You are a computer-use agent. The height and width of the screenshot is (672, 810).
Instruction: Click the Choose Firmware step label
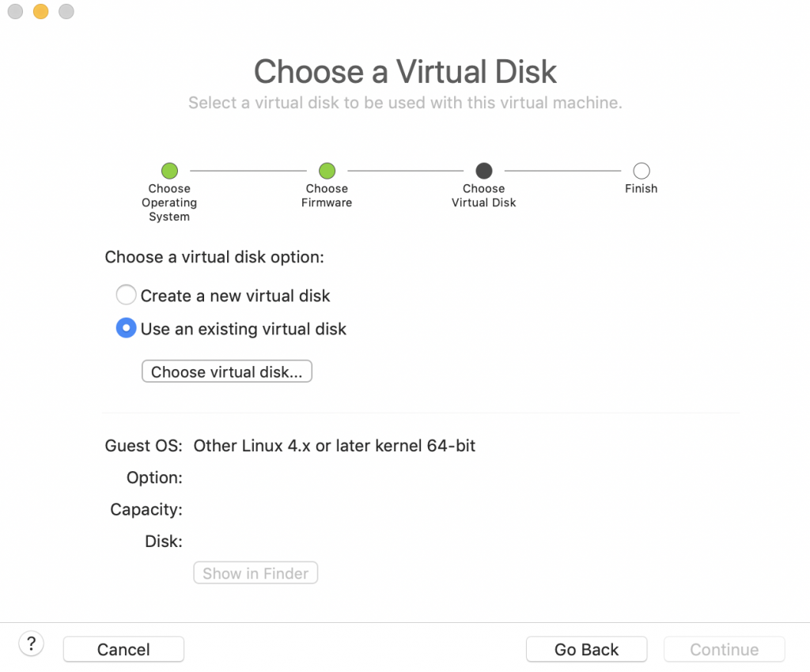pos(327,195)
